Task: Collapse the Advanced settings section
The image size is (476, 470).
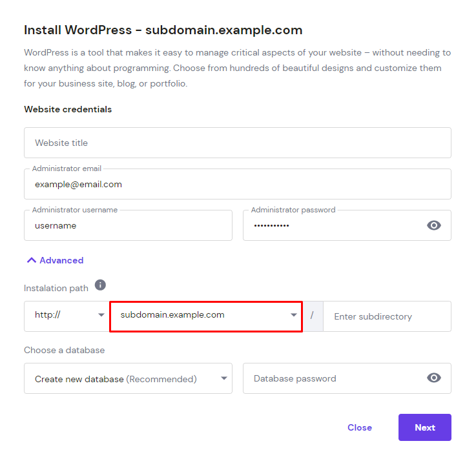Action: click(56, 260)
